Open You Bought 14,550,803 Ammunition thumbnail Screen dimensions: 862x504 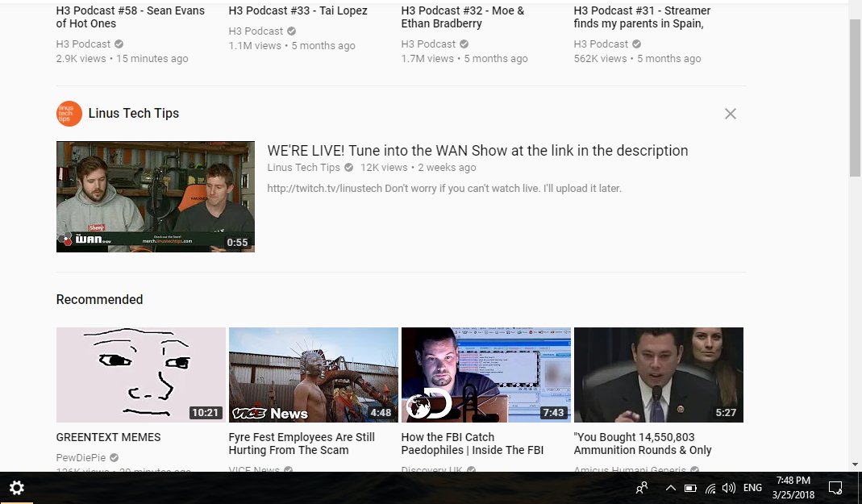tap(659, 375)
